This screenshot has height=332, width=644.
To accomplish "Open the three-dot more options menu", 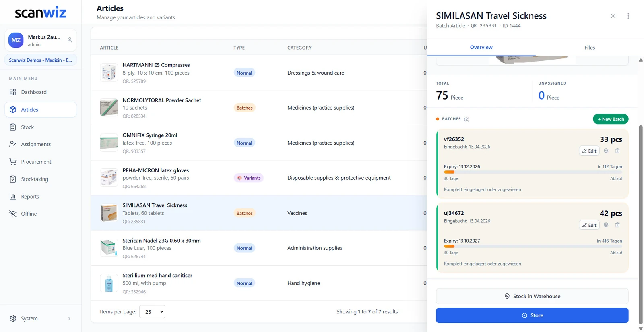I will [x=628, y=16].
